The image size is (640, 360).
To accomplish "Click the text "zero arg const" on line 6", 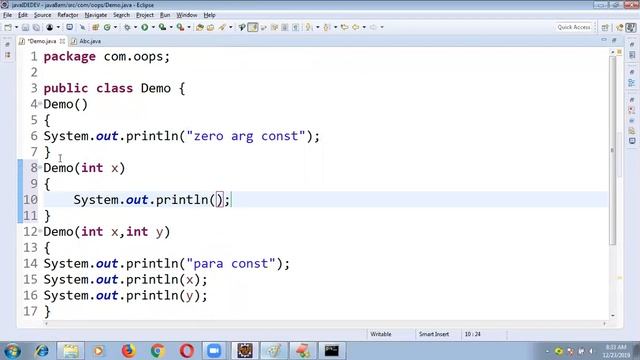I will tap(246, 136).
